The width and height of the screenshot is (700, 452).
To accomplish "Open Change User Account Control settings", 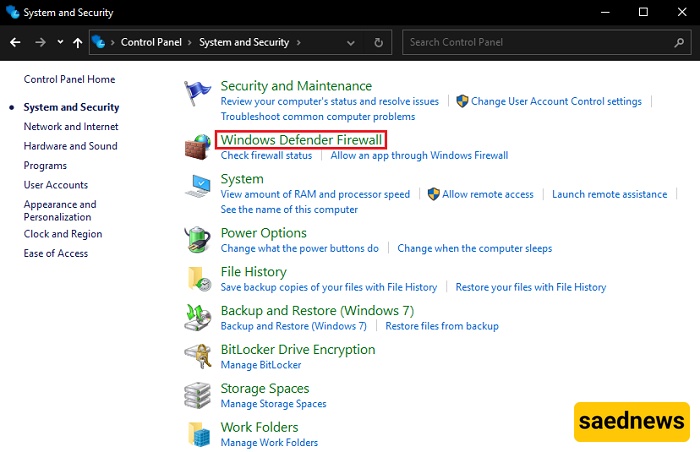I will click(556, 101).
